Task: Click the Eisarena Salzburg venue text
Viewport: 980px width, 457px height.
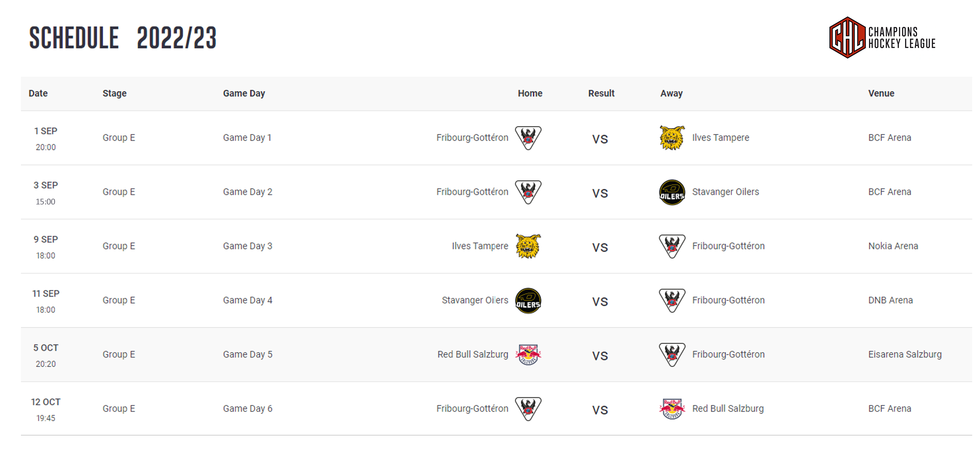Action: (x=905, y=355)
